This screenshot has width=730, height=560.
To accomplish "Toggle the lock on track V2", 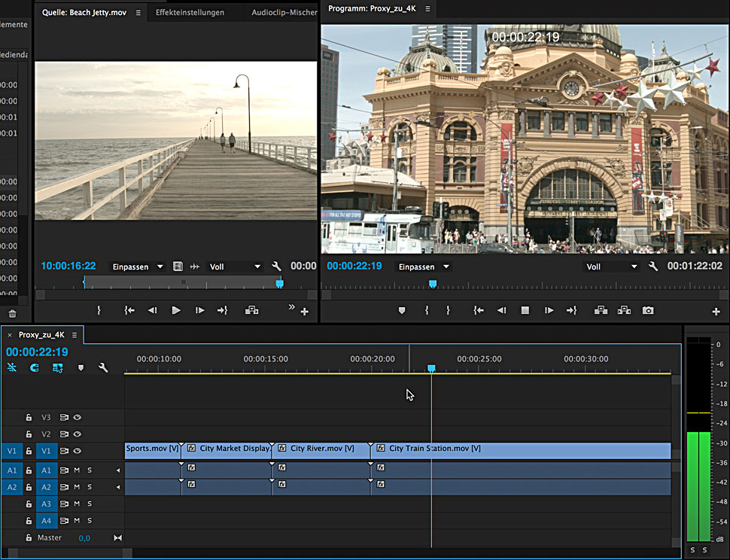I will tap(29, 434).
